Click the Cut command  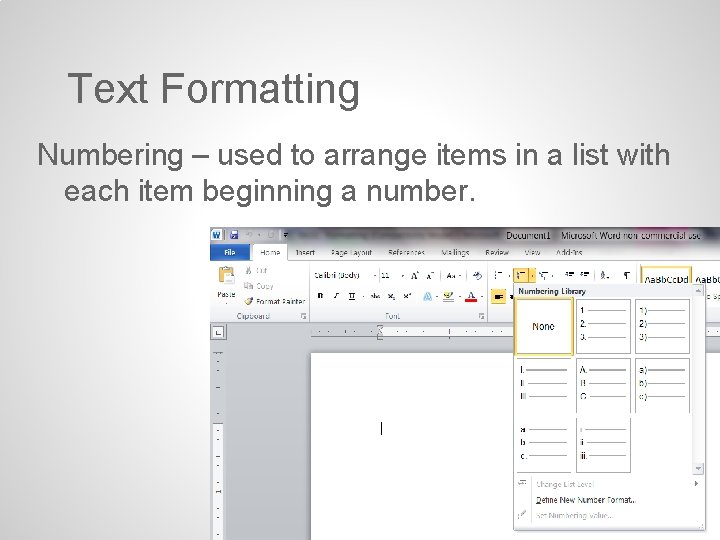(x=256, y=270)
